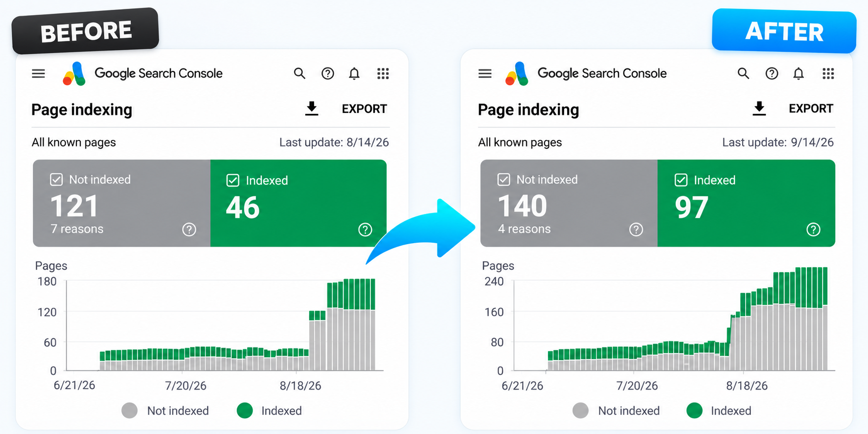Click '6/21/26' axis label in BEFORE chart

tap(74, 385)
